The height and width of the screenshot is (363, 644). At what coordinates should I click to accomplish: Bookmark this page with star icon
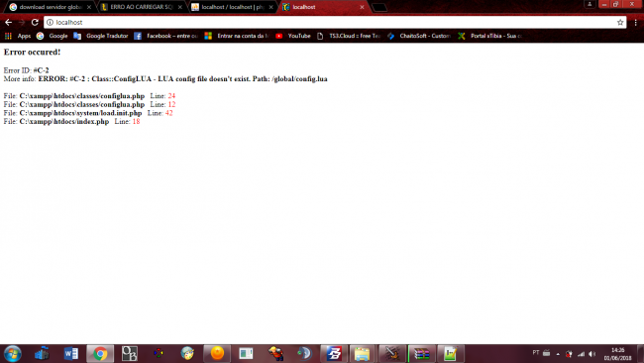click(x=620, y=22)
